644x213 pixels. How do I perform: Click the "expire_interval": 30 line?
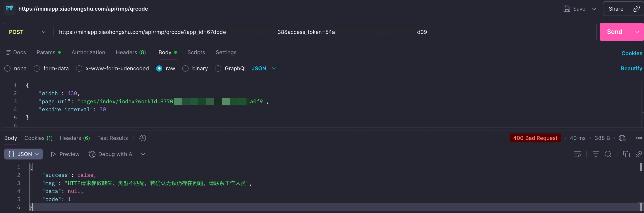click(x=72, y=109)
